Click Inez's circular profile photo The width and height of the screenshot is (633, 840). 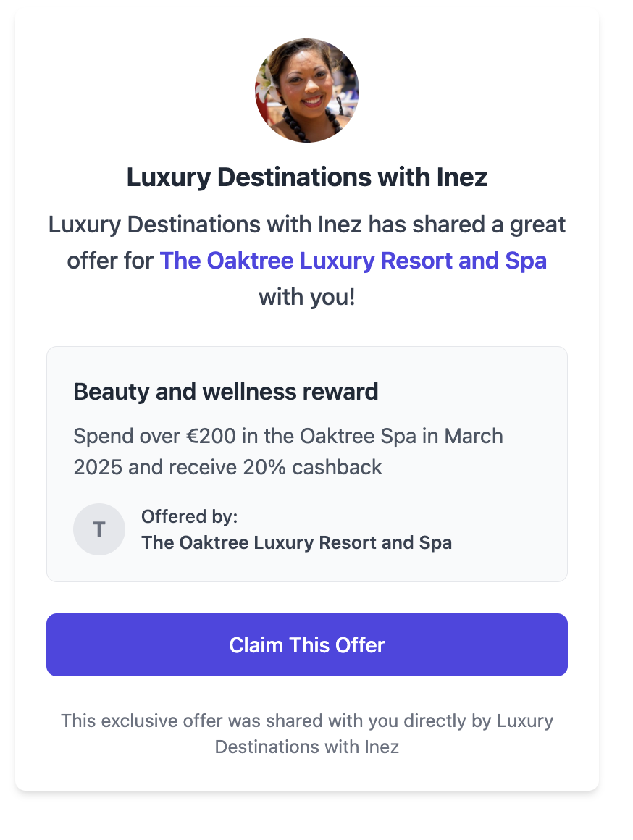pos(307,91)
